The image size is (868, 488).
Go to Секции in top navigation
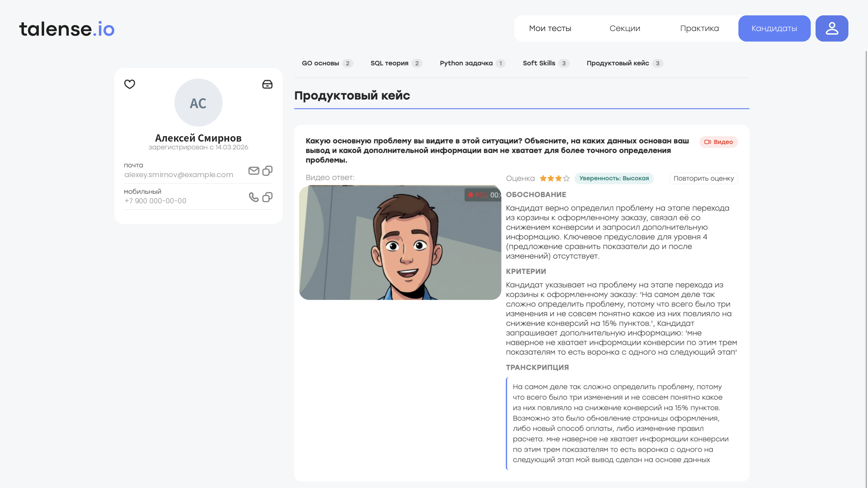click(x=625, y=28)
